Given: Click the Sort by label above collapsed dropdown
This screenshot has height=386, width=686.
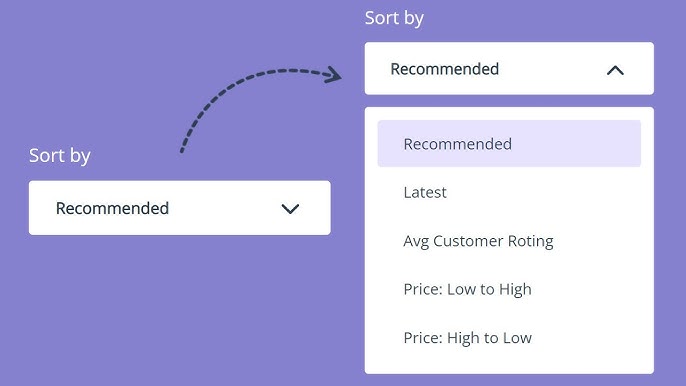Looking at the screenshot, I should pyautogui.click(x=60, y=156).
